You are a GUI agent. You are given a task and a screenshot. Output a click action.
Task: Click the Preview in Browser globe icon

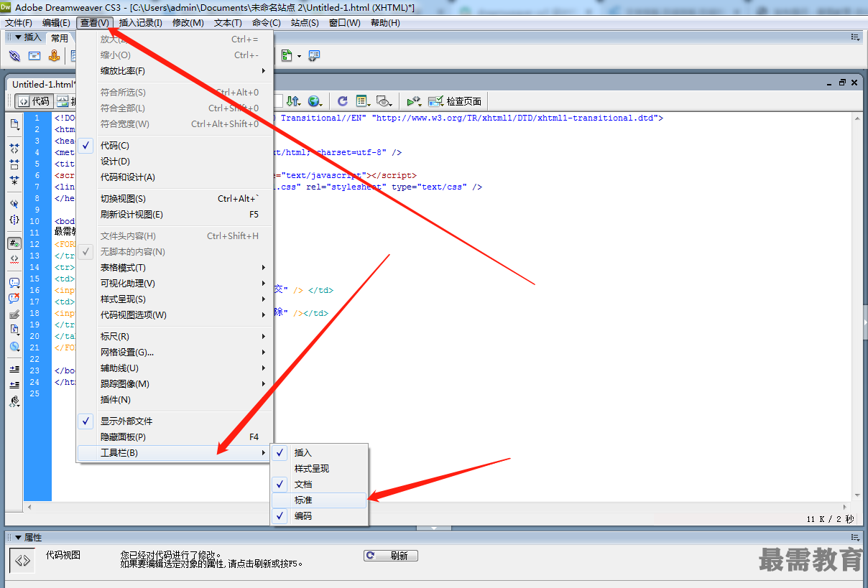(x=315, y=101)
